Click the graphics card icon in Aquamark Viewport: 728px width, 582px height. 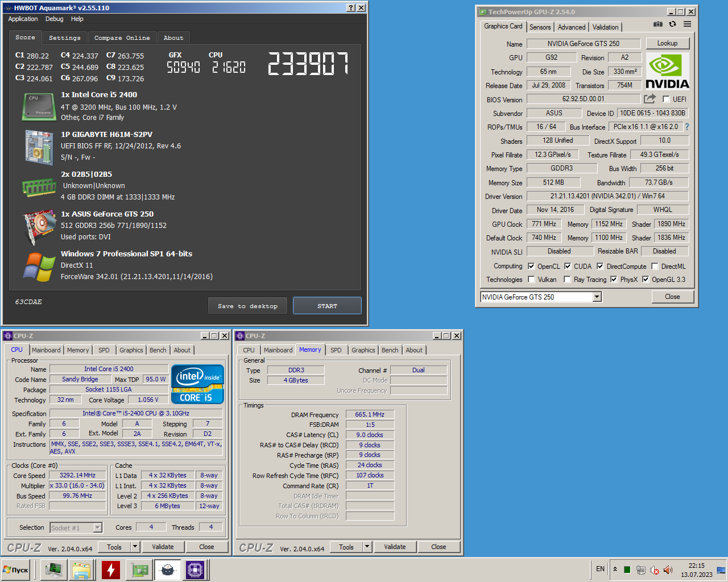point(39,226)
